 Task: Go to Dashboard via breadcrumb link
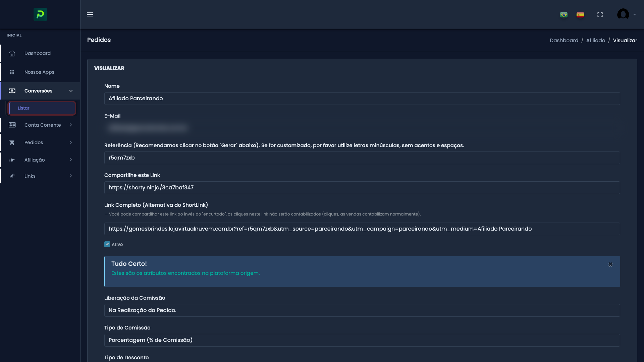[x=564, y=41]
